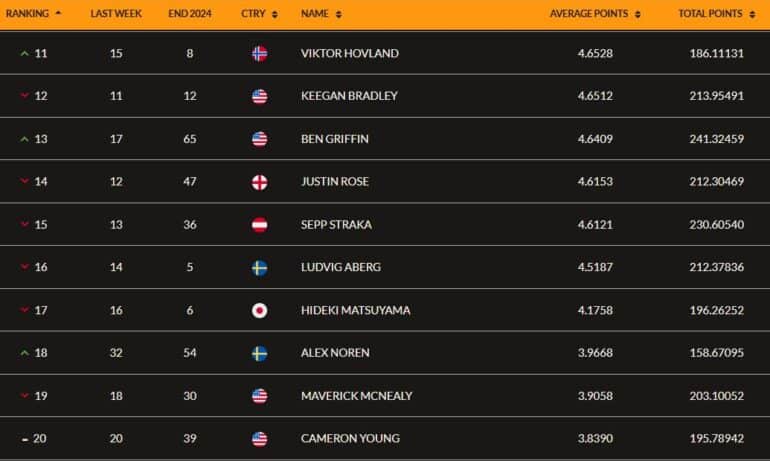Click Norway flag icon beside Viktor Hovland
The width and height of the screenshot is (770, 461).
pyautogui.click(x=259, y=54)
